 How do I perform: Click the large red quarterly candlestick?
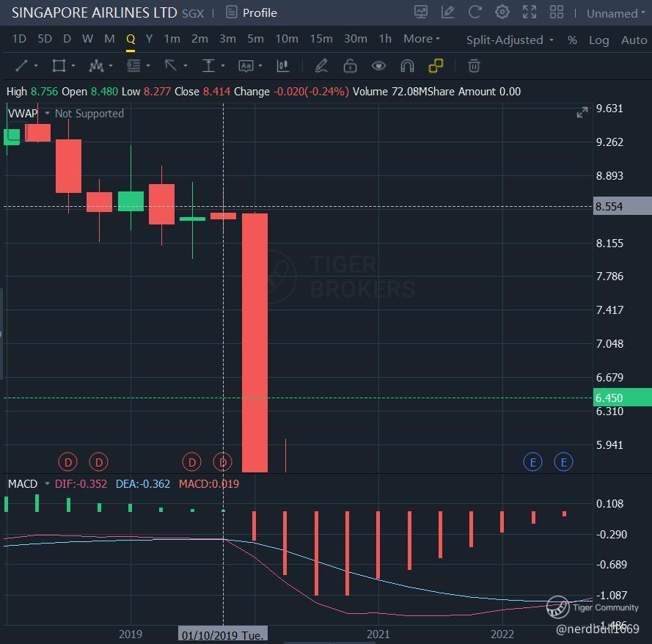pyautogui.click(x=254, y=343)
